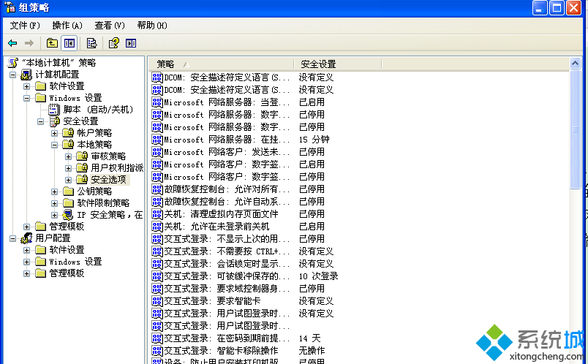Image resolution: width=588 pixels, height=364 pixels.
Task: Click the Back arrow toolbar icon
Action: coord(12,43)
